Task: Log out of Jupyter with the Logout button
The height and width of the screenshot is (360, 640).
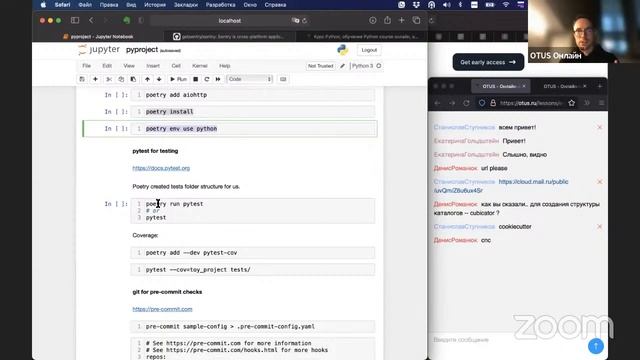Action: [x=369, y=50]
